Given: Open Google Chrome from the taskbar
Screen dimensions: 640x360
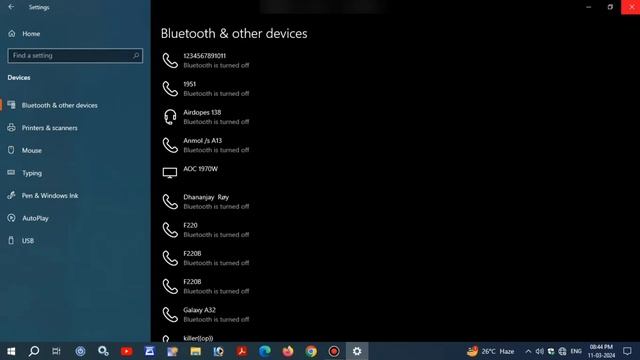Looking at the screenshot, I should (311, 351).
